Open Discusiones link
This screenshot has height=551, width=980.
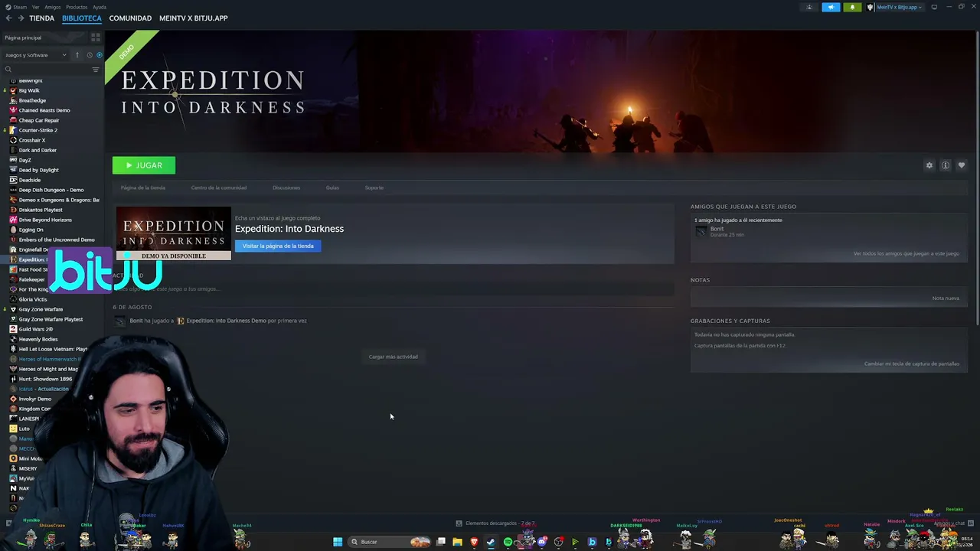pos(286,187)
